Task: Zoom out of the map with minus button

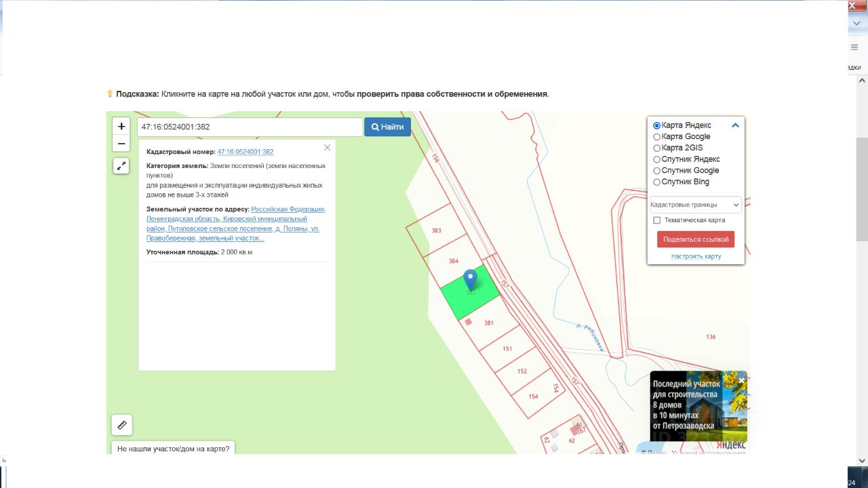Action: tap(121, 144)
